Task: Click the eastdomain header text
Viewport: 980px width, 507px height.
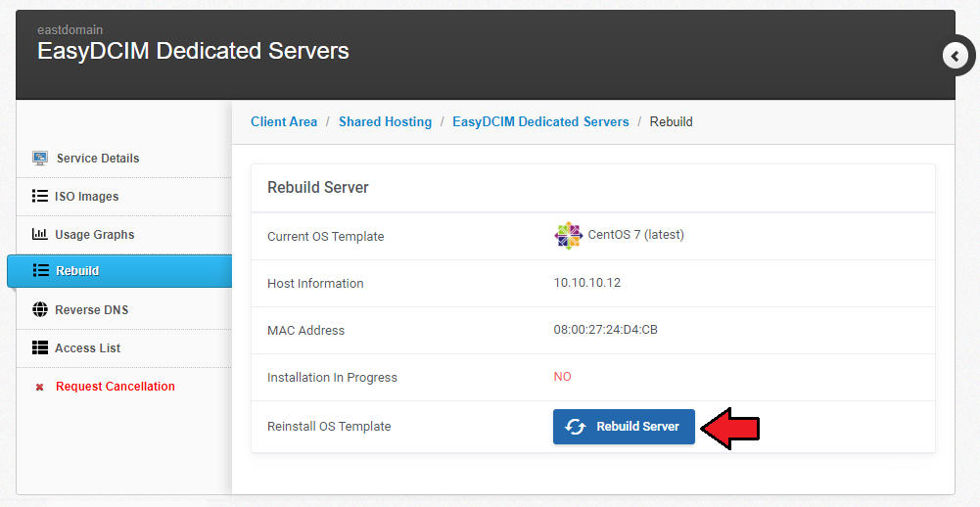Action: [x=70, y=29]
